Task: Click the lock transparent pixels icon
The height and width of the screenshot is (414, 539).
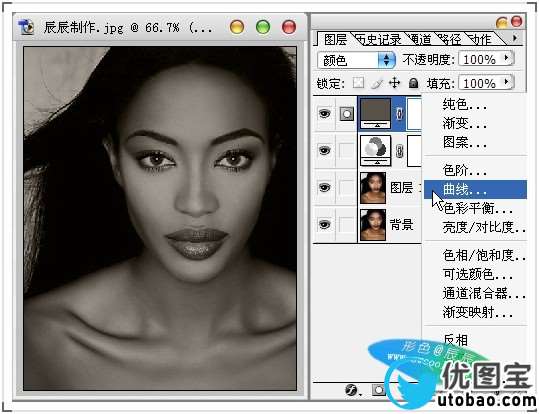Action: click(x=359, y=83)
